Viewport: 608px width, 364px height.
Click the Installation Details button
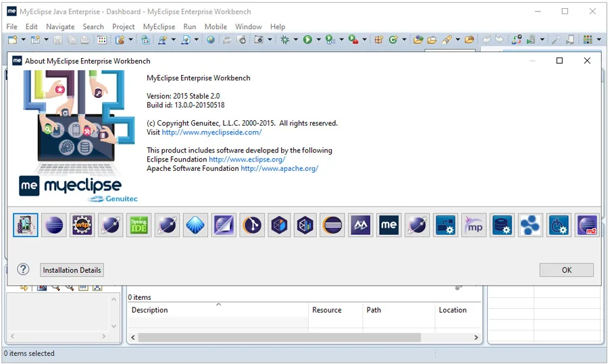point(72,270)
